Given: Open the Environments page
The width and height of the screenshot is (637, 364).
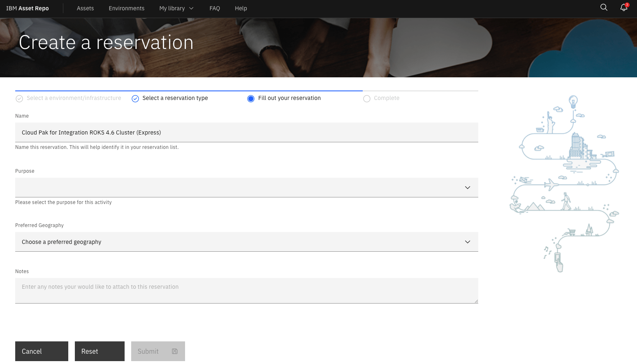Looking at the screenshot, I should (126, 8).
